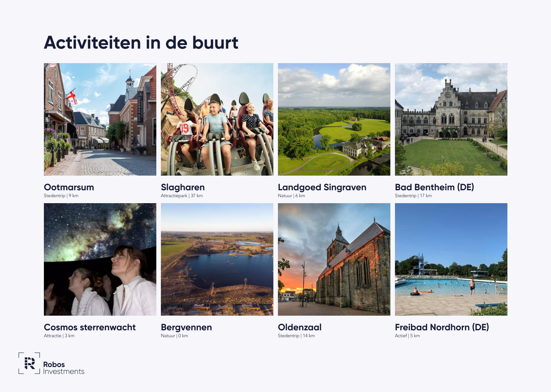The height and width of the screenshot is (392, 551).
Task: Select the Cosmos sterrenwacht planetarium image
Action: click(x=100, y=259)
